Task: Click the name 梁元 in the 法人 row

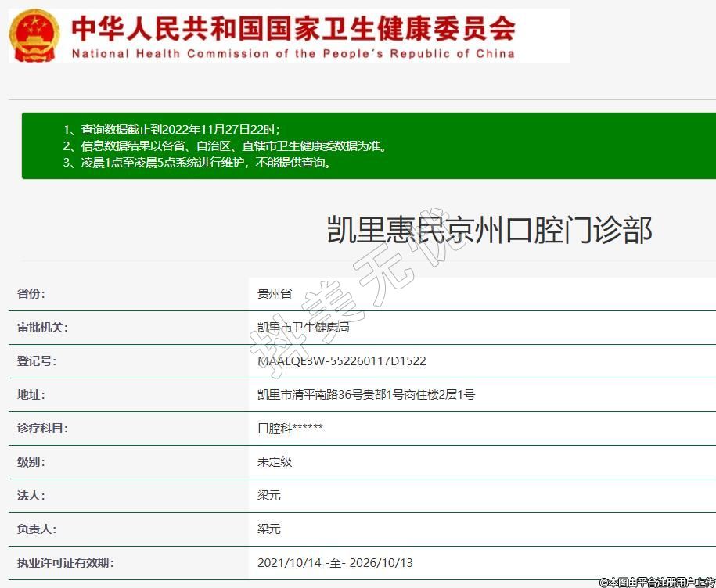Action: click(269, 496)
